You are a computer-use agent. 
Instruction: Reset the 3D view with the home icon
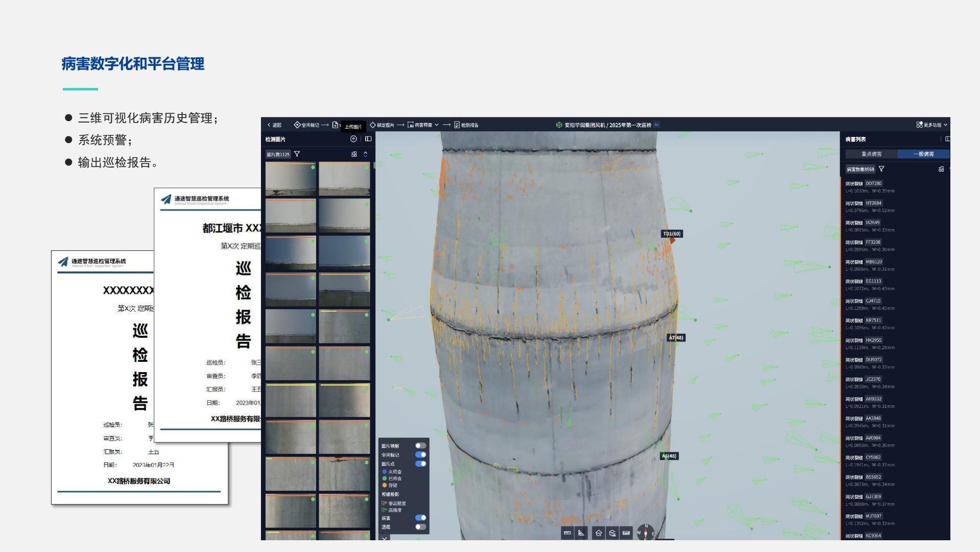click(599, 533)
